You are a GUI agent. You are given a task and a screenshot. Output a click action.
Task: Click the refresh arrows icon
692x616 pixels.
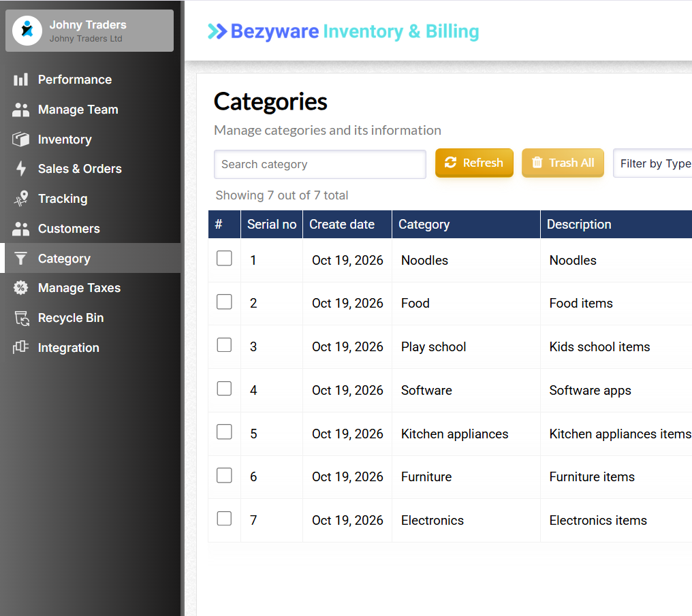coord(451,163)
